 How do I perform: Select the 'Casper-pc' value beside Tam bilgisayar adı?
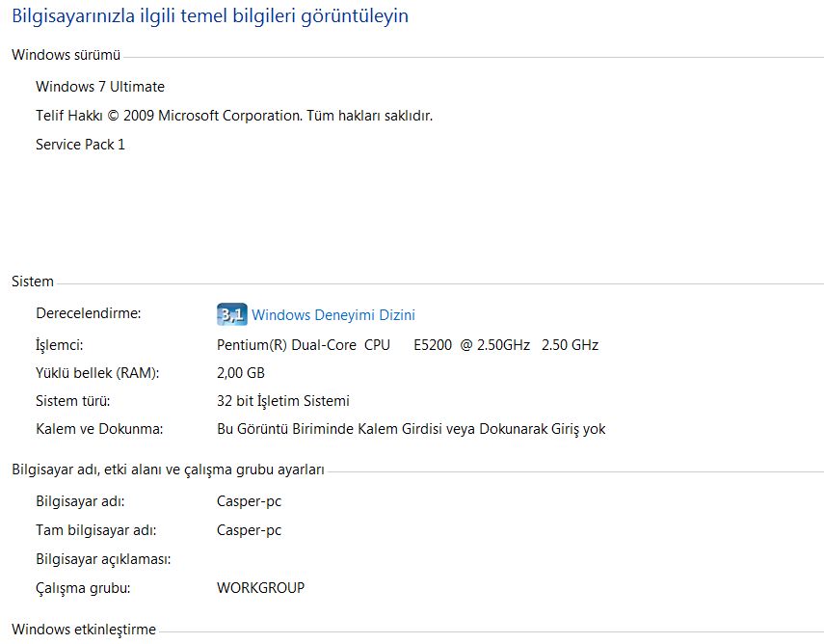[x=249, y=530]
